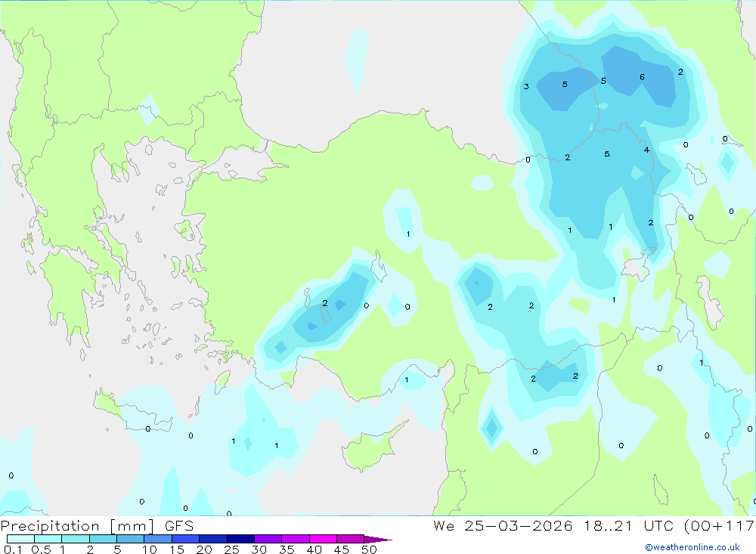Click the above-50 arrow tip of the legend
Image resolution: width=756 pixels, height=554 pixels.
pos(378,540)
